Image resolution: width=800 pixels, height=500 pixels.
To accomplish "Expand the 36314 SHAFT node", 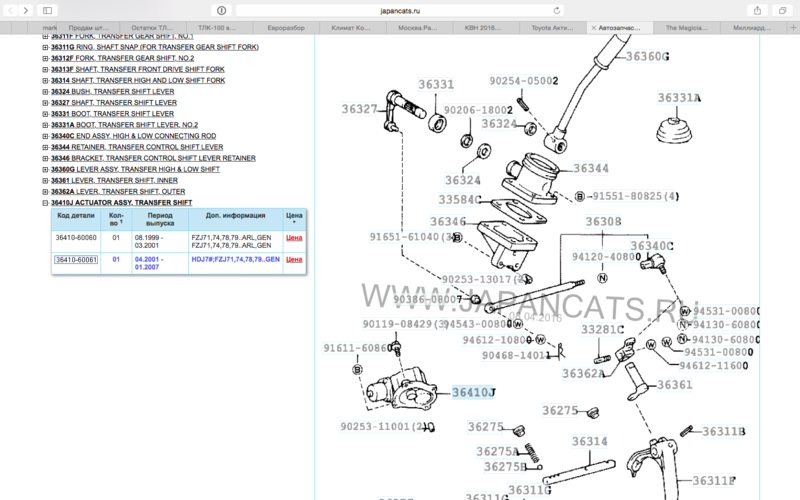I will [x=45, y=81].
